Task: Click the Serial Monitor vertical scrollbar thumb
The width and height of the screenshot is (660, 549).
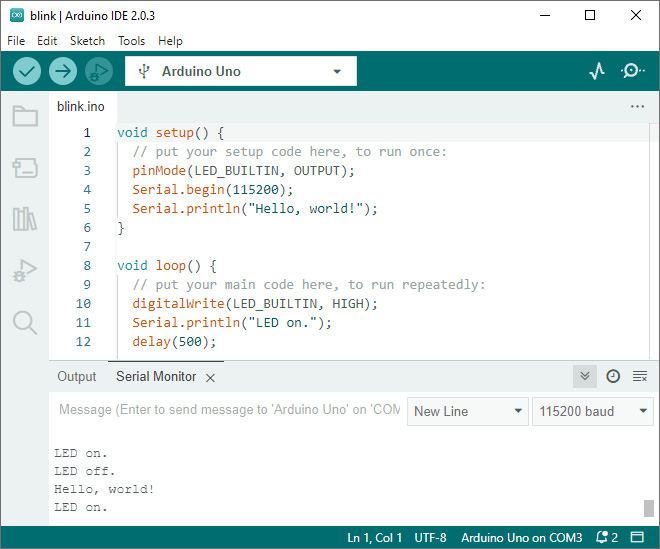Action: 649,508
